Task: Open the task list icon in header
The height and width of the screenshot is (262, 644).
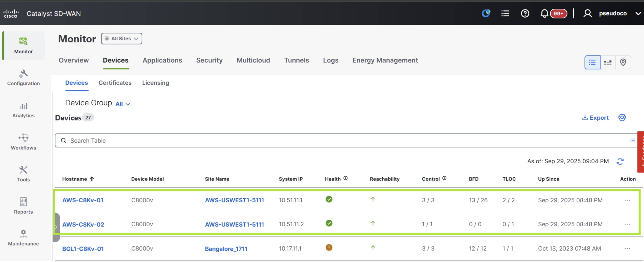Action: [505, 13]
